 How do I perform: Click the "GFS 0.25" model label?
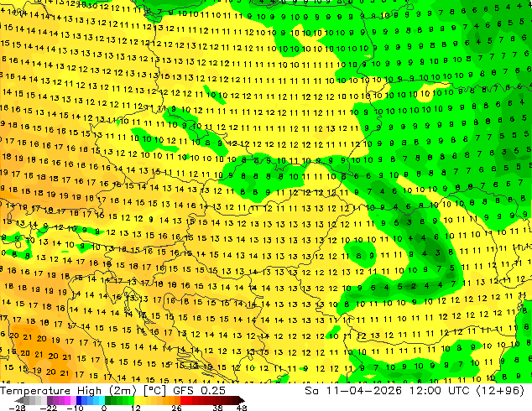click(199, 391)
